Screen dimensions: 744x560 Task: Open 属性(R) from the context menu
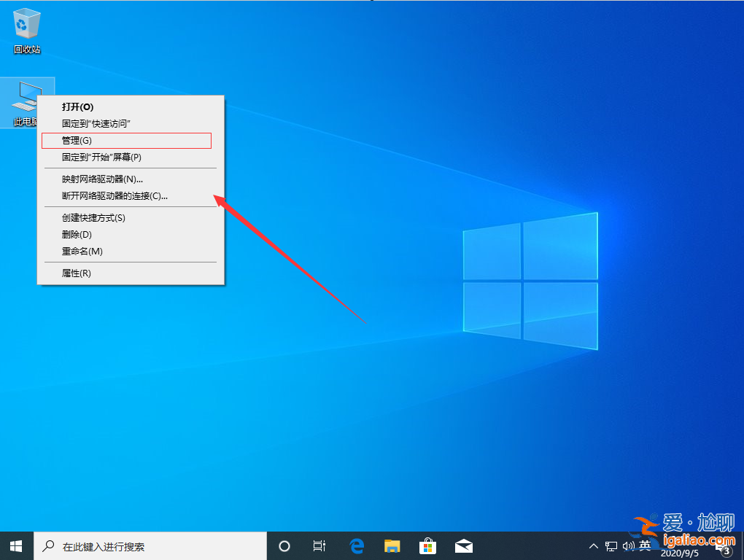76,273
